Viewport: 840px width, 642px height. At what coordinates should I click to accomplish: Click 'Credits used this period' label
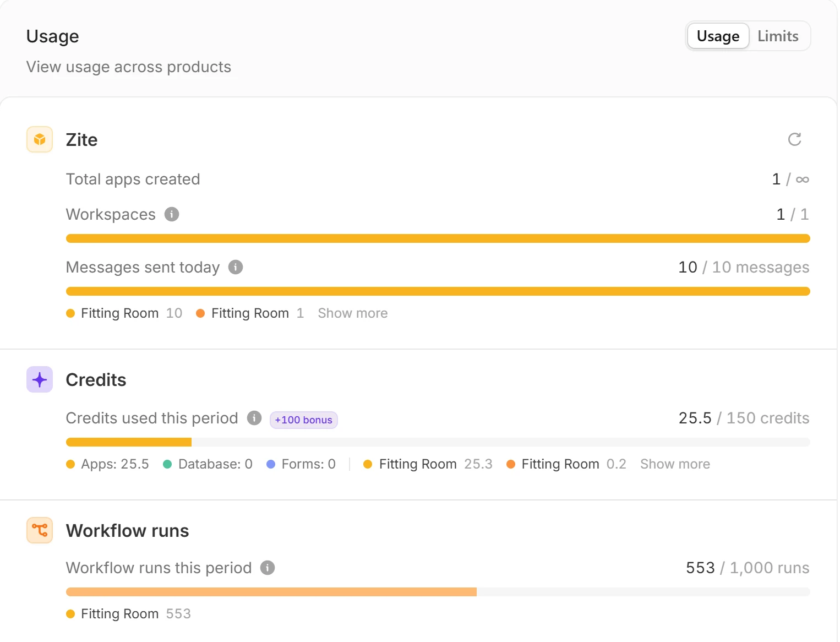tap(152, 418)
